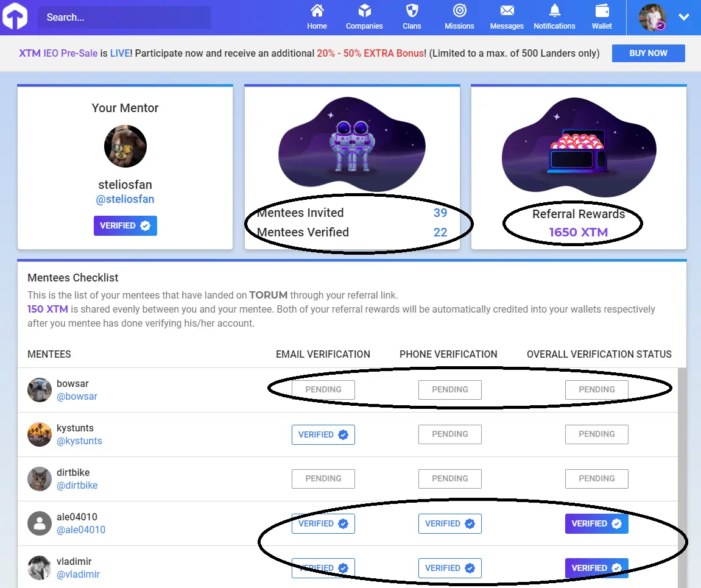Viewport: 701px width, 588px height.
Task: Click the astronauts illustration
Action: 352,144
